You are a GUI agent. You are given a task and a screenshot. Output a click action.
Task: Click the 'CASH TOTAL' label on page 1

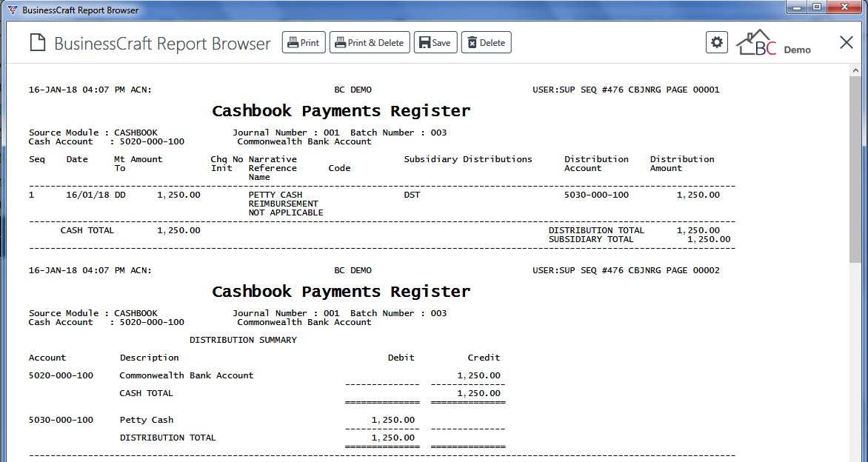click(87, 230)
